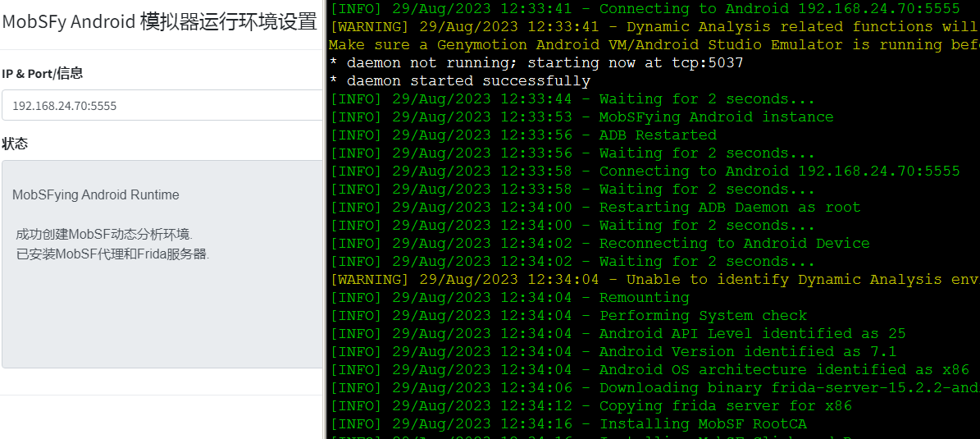Click log line 'MobSFying Android instance'
980x439 pixels.
581,117
